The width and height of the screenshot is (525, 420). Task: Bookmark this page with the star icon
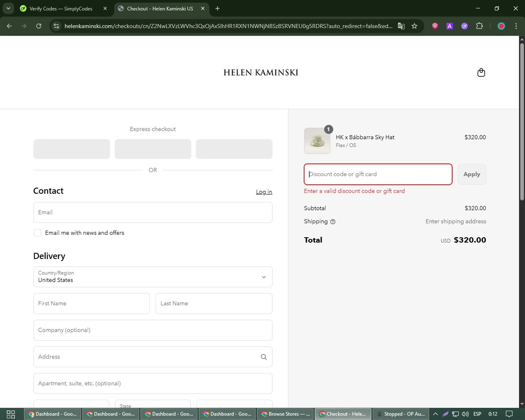pyautogui.click(x=414, y=26)
